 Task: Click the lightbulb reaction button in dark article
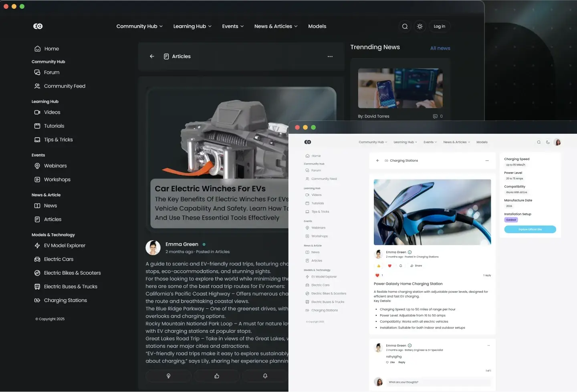pyautogui.click(x=169, y=376)
